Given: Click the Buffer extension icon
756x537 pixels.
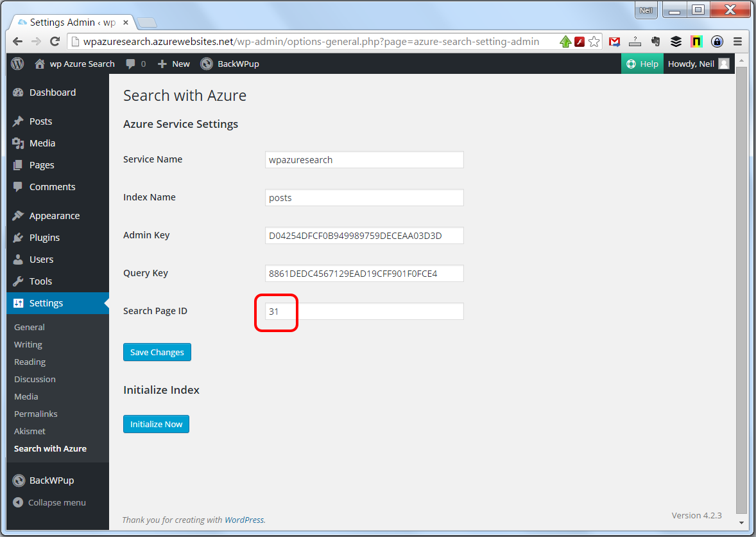Looking at the screenshot, I should [676, 42].
